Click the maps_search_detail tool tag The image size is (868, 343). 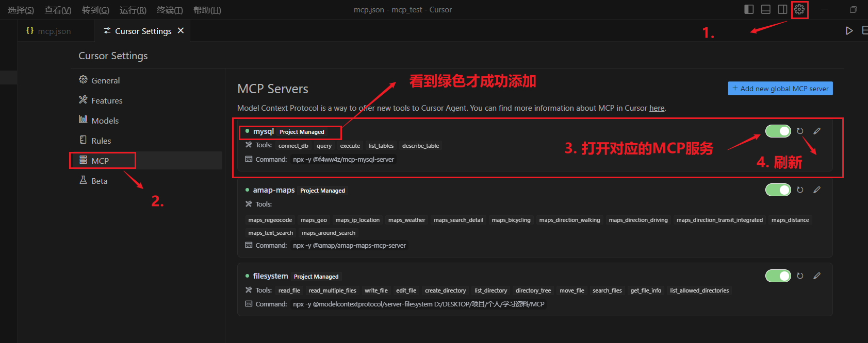[458, 220]
